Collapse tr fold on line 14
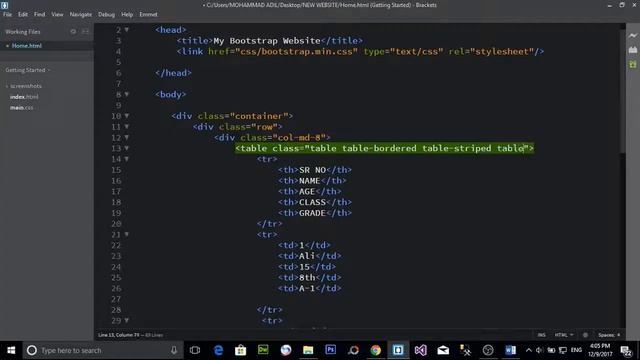Viewport: 640px width, 360px height. [x=127, y=159]
